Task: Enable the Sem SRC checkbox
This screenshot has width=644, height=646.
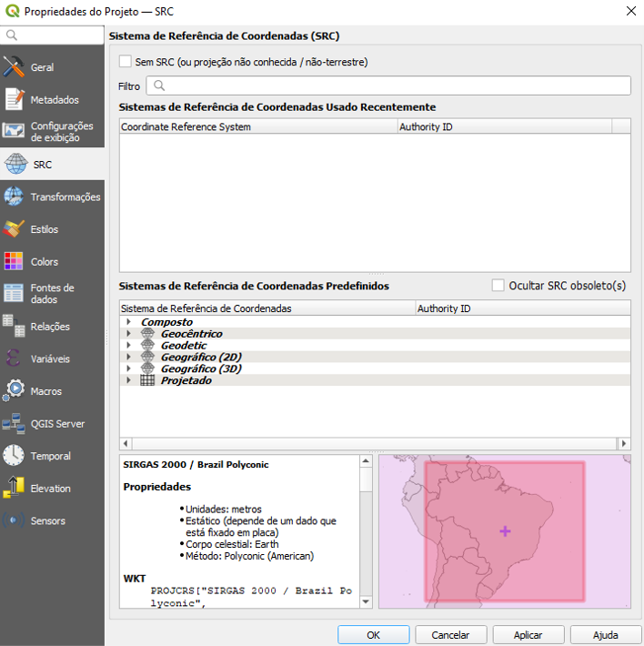Action: click(126, 62)
